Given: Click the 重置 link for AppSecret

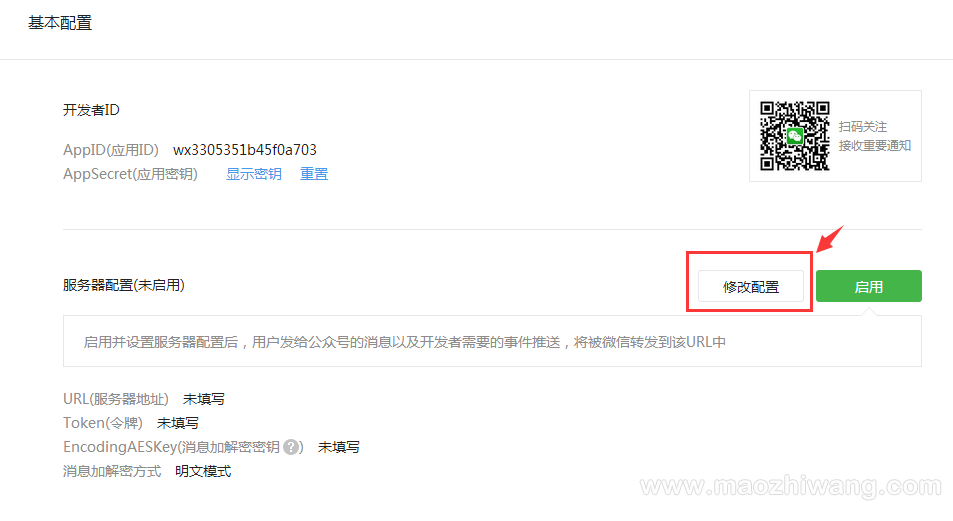Looking at the screenshot, I should tap(314, 174).
